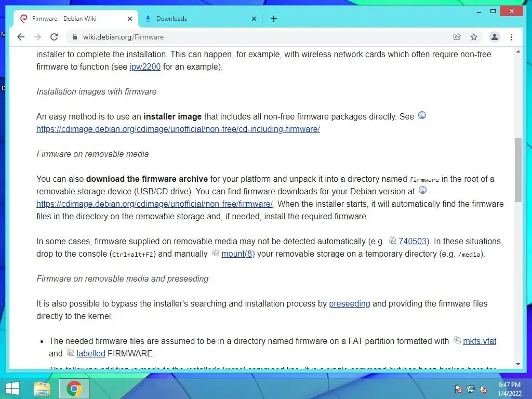Follow the preseeding link
This screenshot has width=532, height=399.
click(x=350, y=303)
